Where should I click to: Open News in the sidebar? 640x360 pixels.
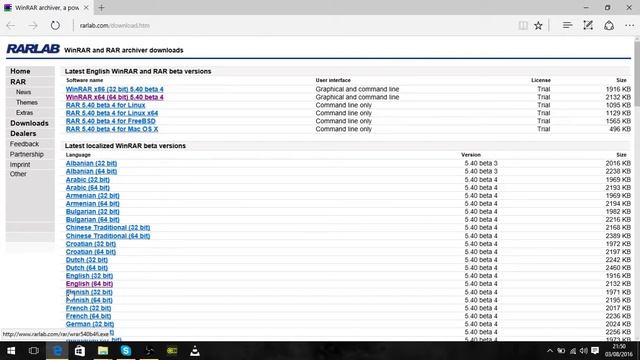tap(24, 92)
